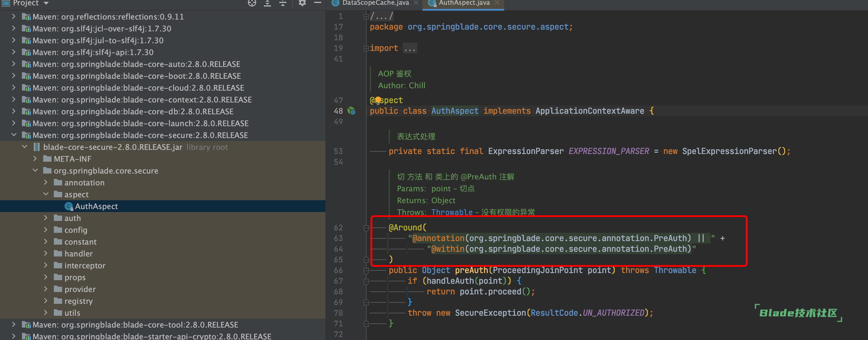The width and height of the screenshot is (868, 340).
Task: Click the Throwable link in the doc comment
Action: (x=452, y=212)
